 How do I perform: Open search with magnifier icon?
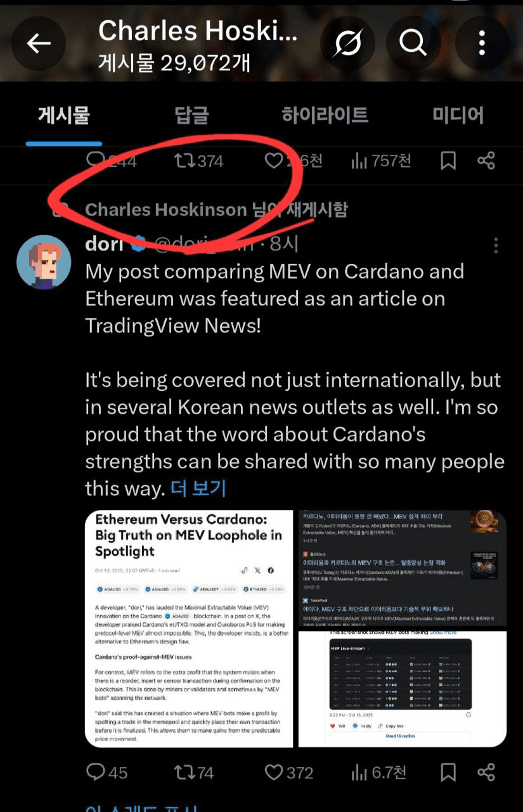point(413,43)
